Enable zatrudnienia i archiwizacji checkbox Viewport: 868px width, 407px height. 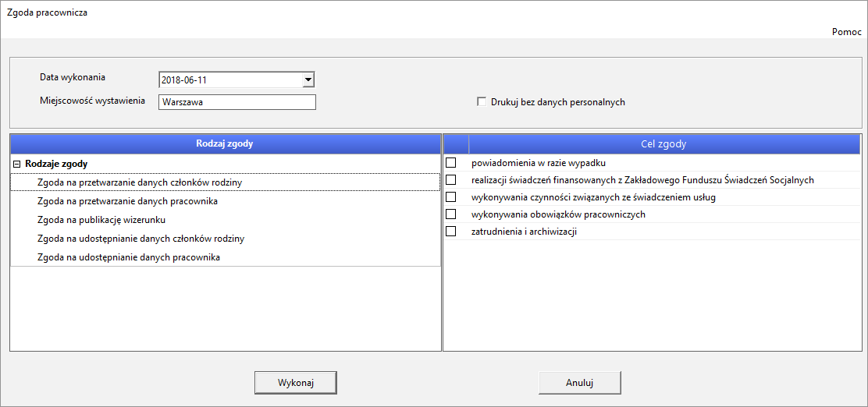(450, 232)
